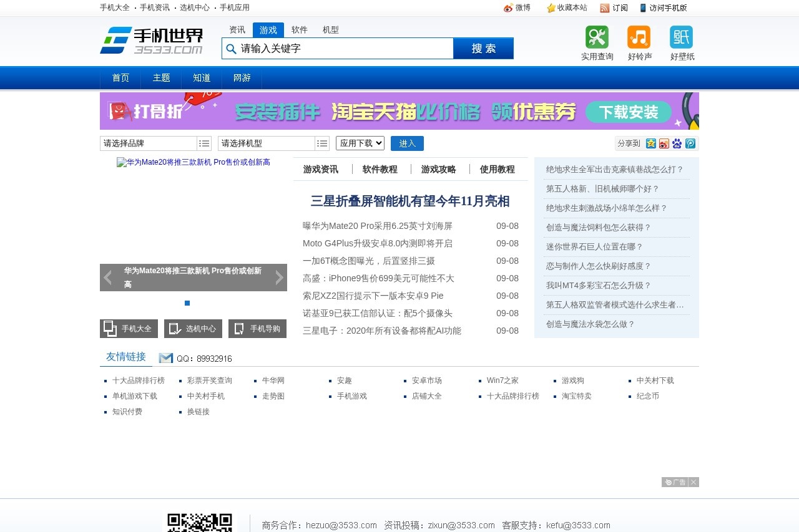Go to 首页 in navigation bar
Image resolution: width=799 pixels, height=532 pixels.
(x=120, y=78)
